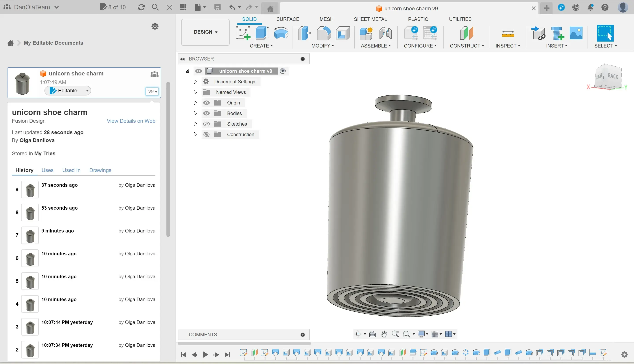Click the Measure tool icon
The width and height of the screenshot is (634, 364).
[x=508, y=33]
